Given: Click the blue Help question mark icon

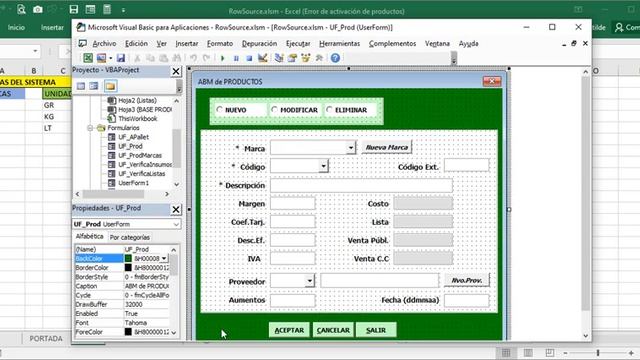Looking at the screenshot, I should coord(335,58).
